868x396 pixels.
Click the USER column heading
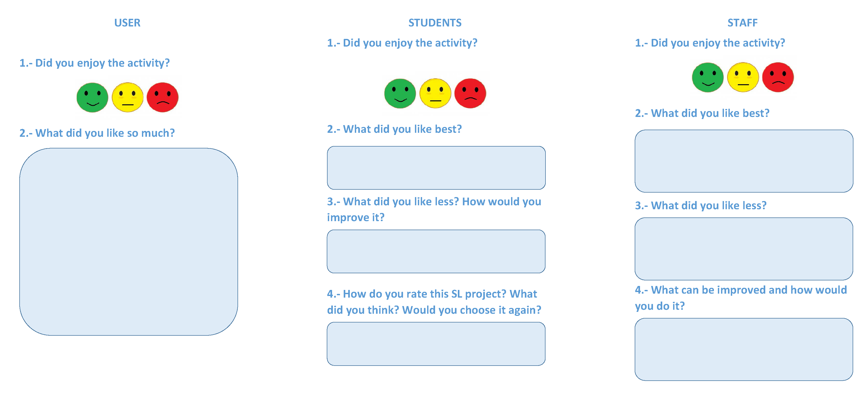127,23
